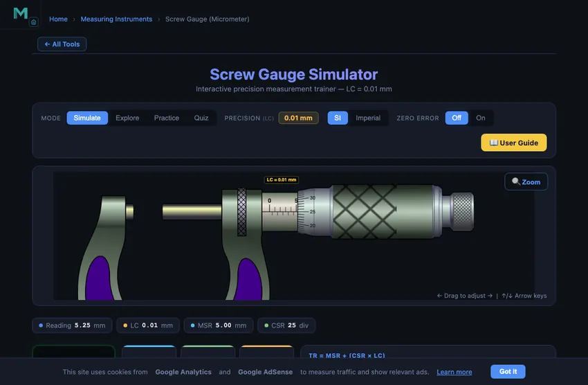Click the knurled thimble grip
588x385 pixels.
(364, 212)
